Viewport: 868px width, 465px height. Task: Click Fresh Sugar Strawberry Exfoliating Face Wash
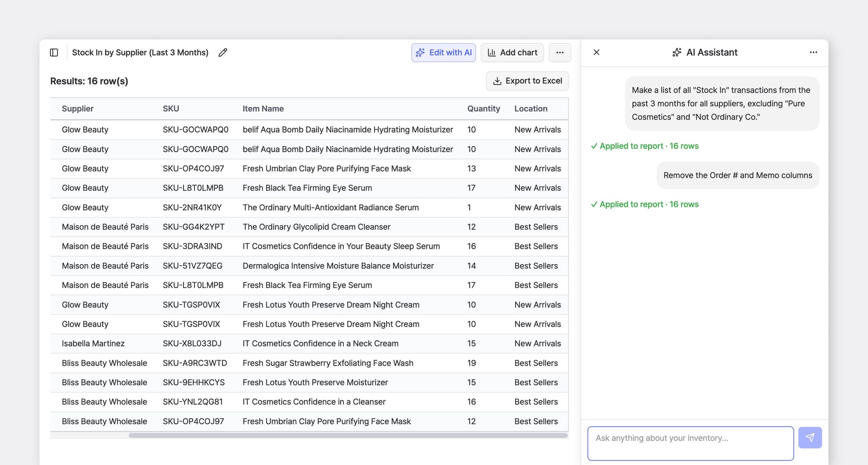328,363
